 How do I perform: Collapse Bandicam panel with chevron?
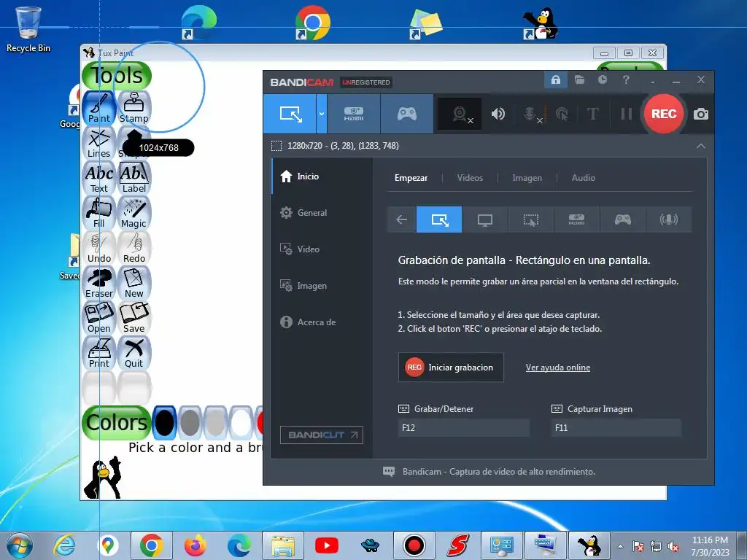[x=701, y=146]
